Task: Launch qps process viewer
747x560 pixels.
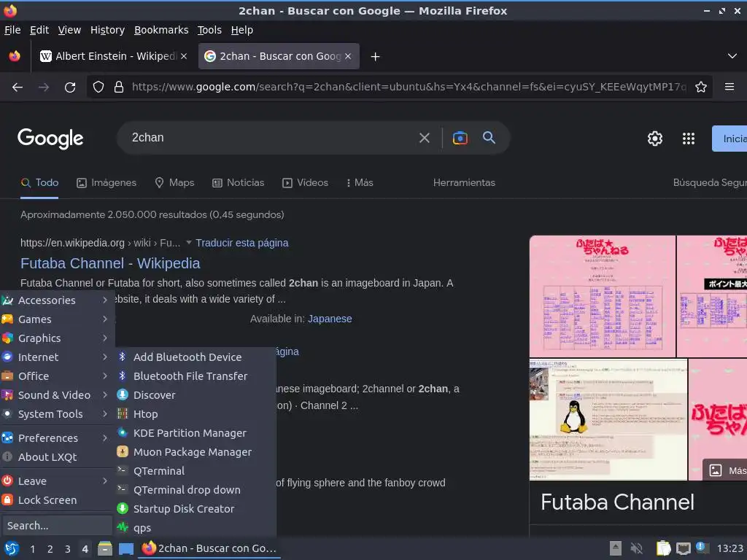Action: [x=196, y=528]
